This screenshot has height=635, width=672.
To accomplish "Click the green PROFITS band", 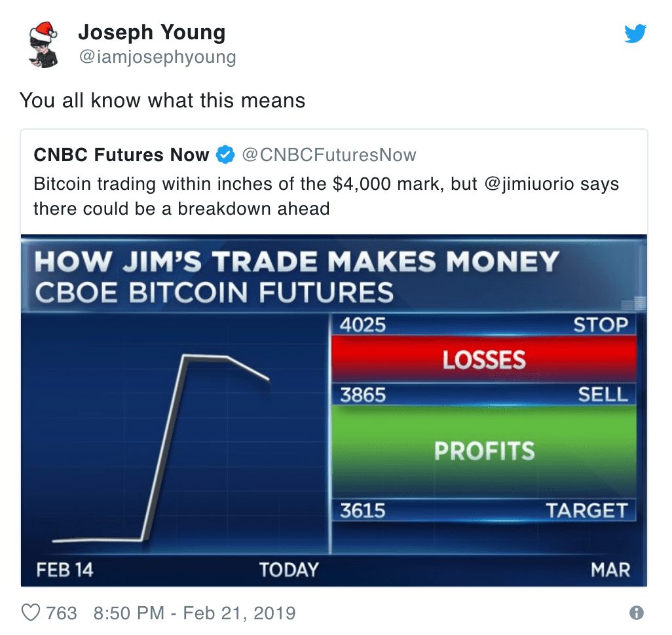I will pos(484,451).
